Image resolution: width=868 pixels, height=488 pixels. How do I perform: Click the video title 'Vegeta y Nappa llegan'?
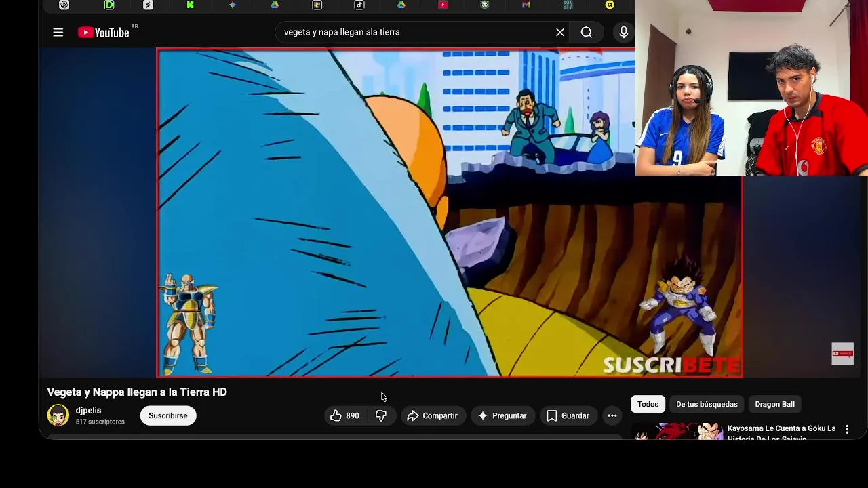click(137, 392)
